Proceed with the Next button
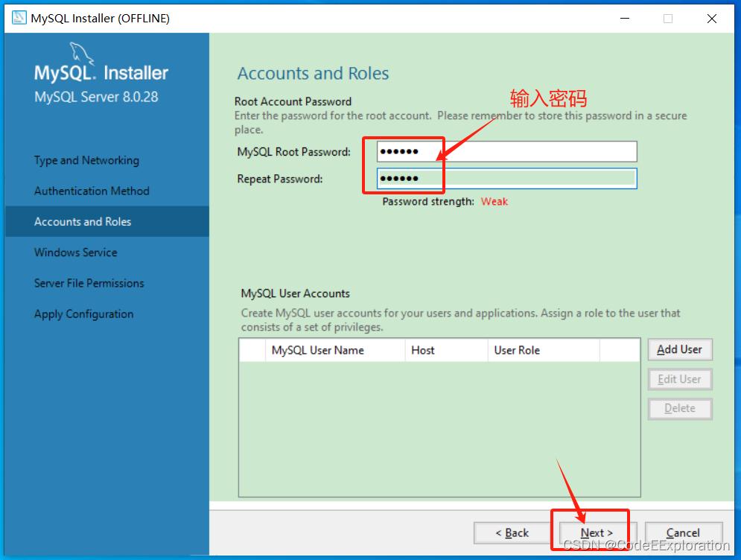The width and height of the screenshot is (741, 560). (597, 532)
